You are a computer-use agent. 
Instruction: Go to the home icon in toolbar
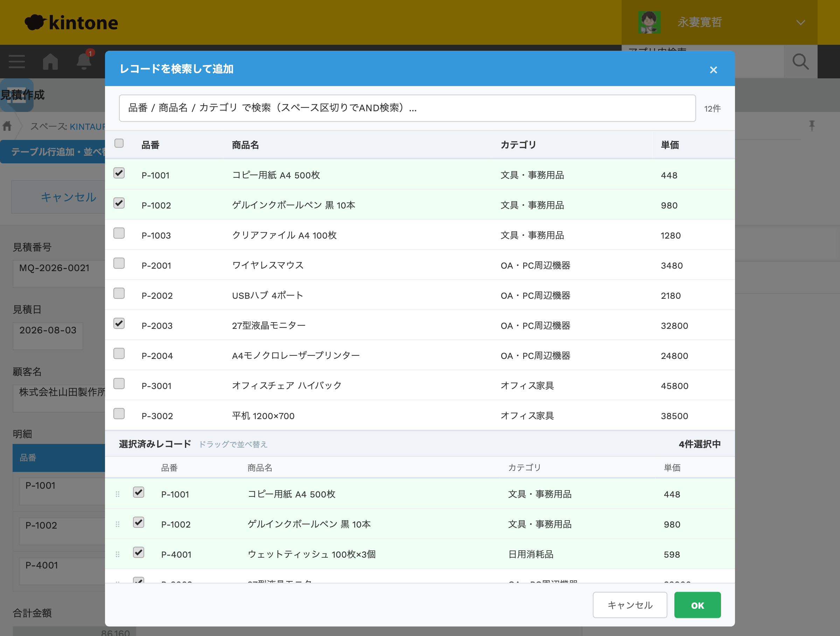point(50,62)
